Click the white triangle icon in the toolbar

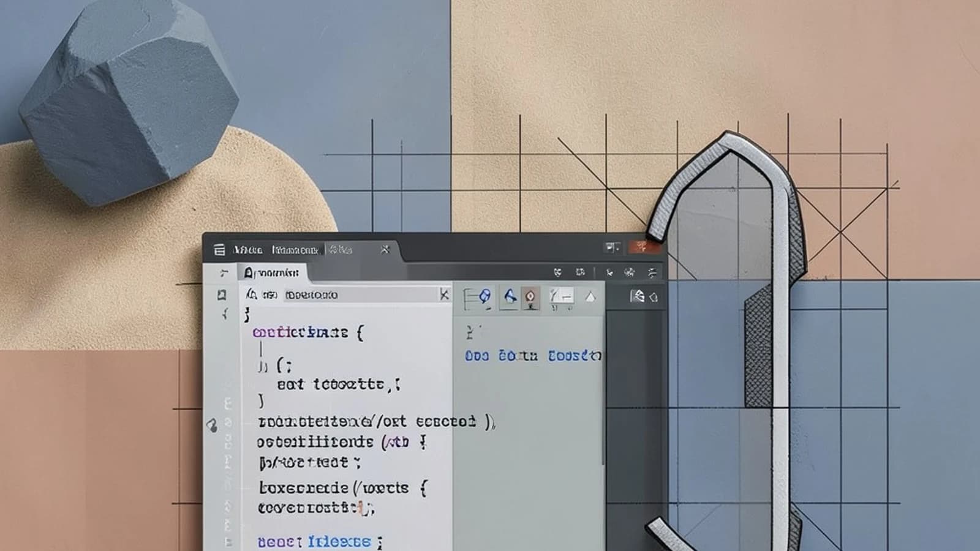click(x=590, y=297)
